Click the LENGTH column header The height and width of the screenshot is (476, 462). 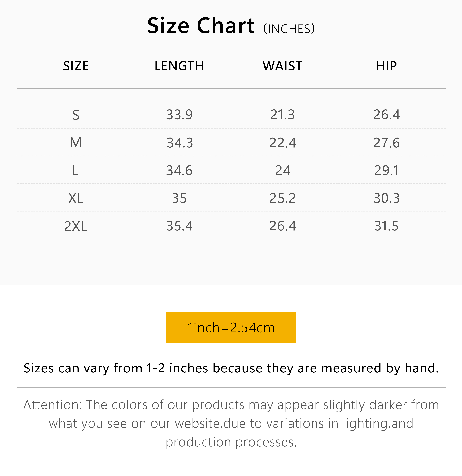click(179, 66)
